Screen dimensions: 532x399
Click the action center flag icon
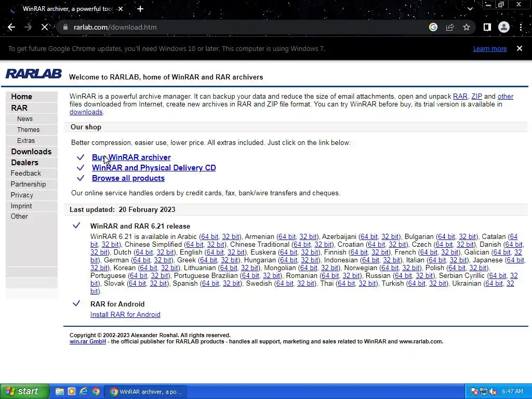tap(474, 392)
